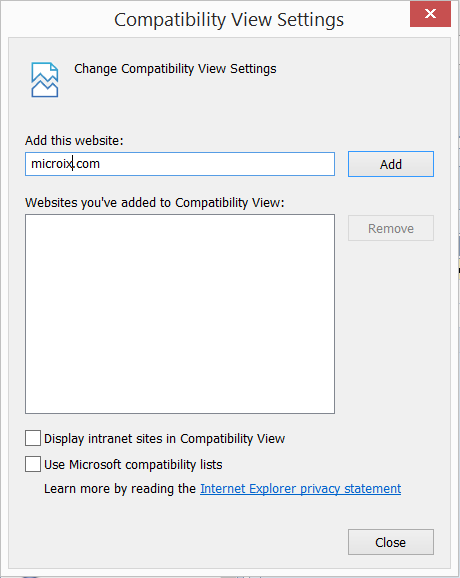Image resolution: width=460 pixels, height=578 pixels.
Task: Click the greyed-out Remove button
Action: pyautogui.click(x=391, y=228)
